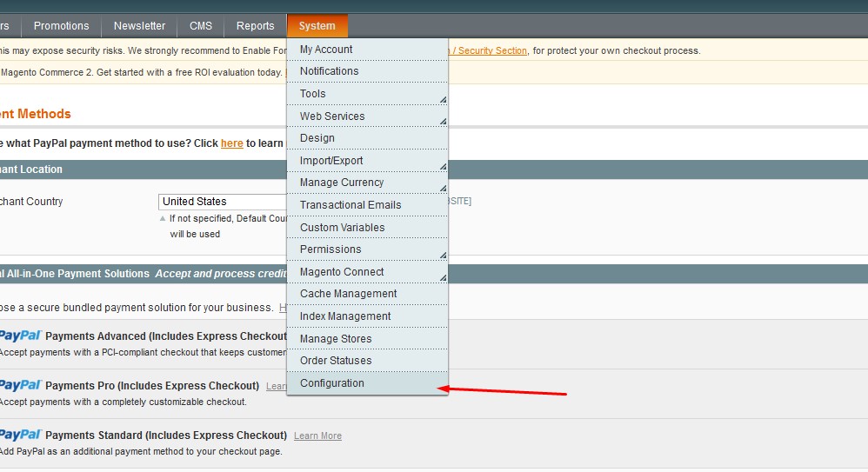Click the "here" link about PayPal methods

(232, 143)
